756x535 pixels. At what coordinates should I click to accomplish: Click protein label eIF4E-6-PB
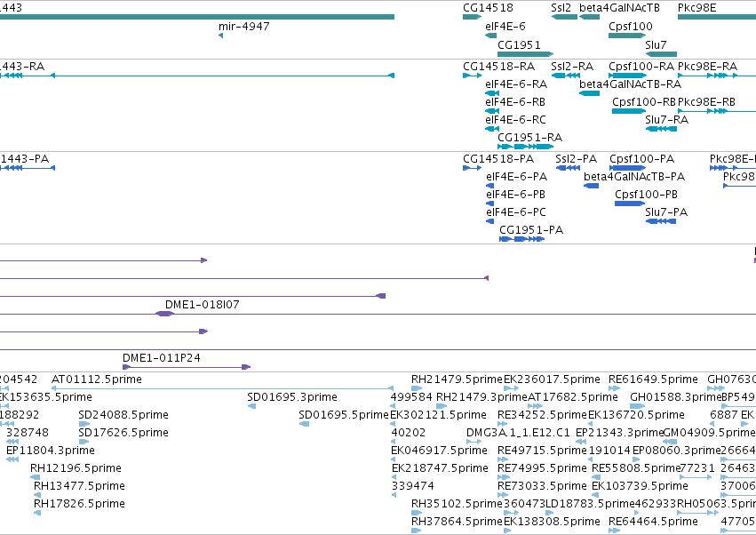point(516,195)
